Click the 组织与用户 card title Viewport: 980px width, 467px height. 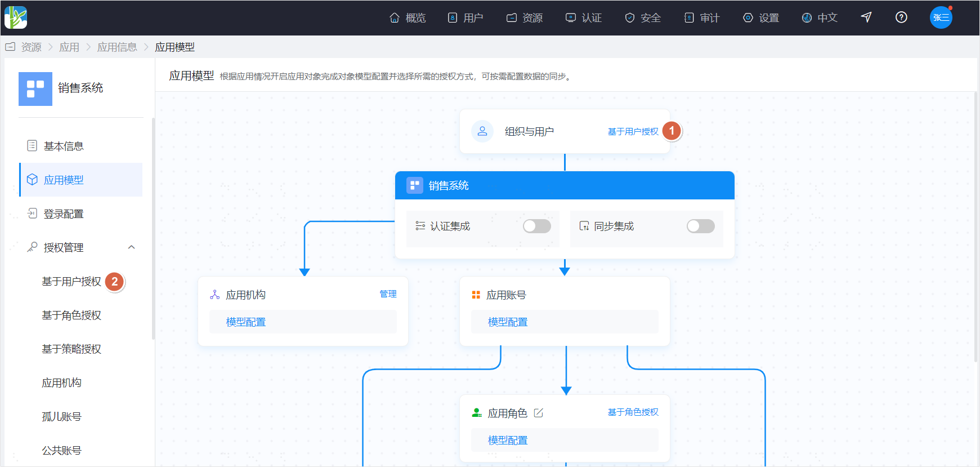click(x=529, y=131)
